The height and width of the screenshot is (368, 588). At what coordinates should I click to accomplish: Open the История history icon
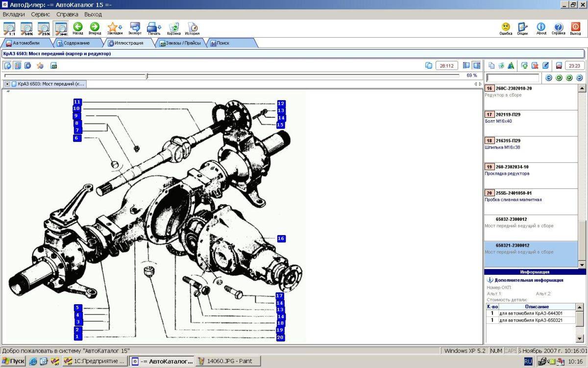pyautogui.click(x=192, y=28)
